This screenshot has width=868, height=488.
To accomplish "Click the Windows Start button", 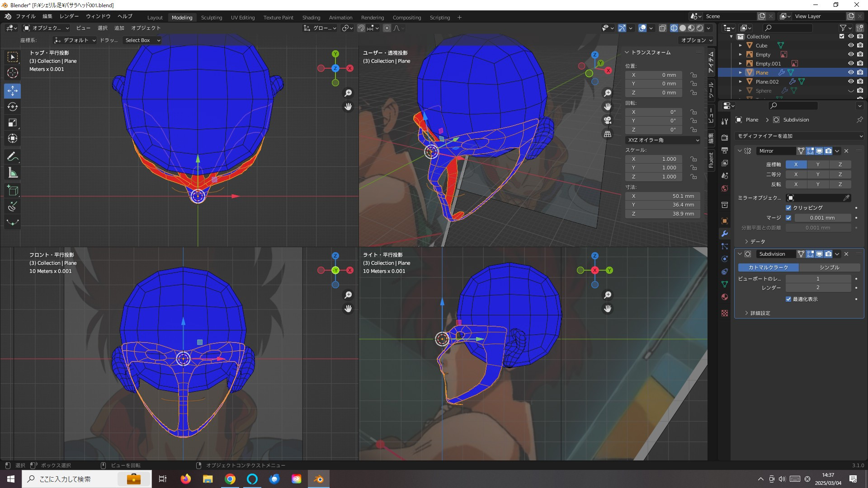I will 11,479.
